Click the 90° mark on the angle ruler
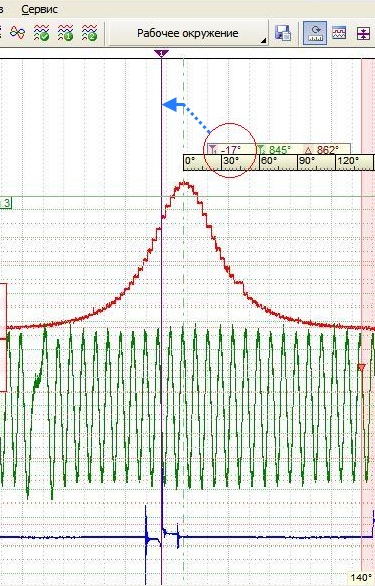 pos(307,161)
